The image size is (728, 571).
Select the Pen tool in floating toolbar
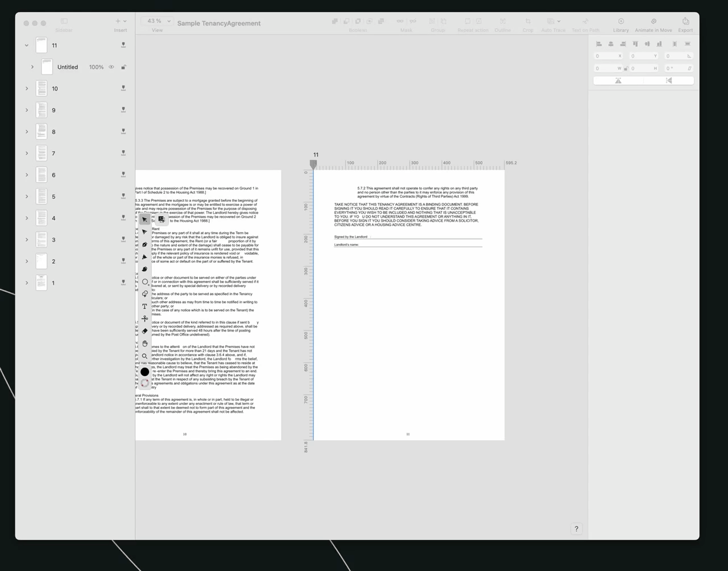tap(144, 245)
